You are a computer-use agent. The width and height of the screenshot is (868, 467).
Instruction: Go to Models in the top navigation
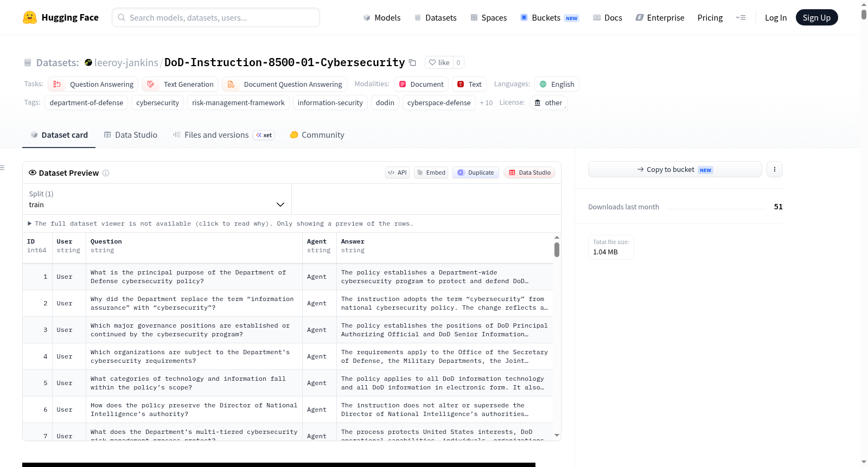coord(382,17)
